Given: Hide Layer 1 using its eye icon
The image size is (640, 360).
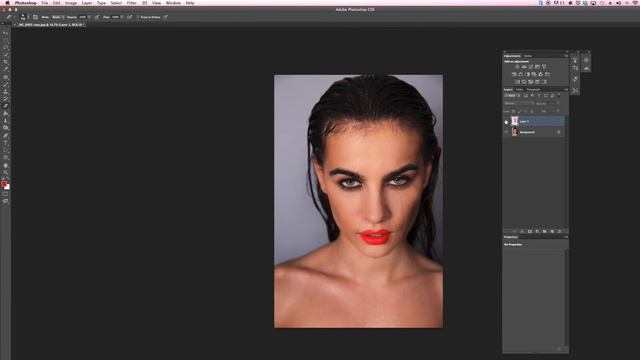Looking at the screenshot, I should tap(506, 122).
